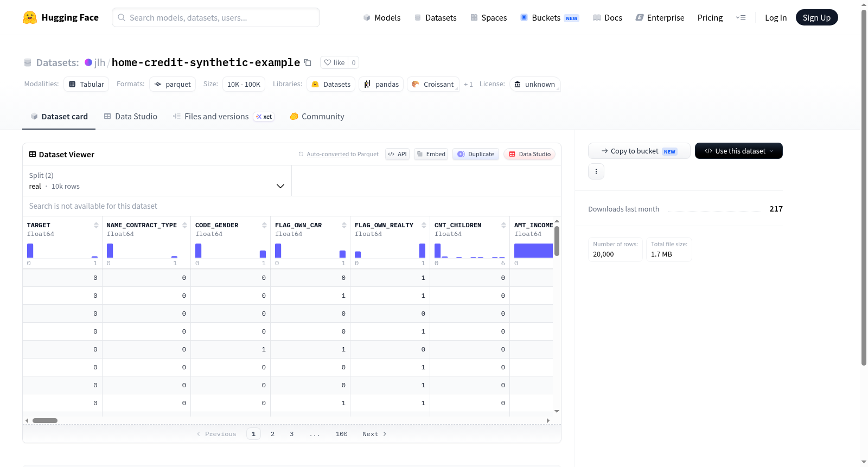The height and width of the screenshot is (467, 868).
Task: Filter by the Tabular modality tag
Action: (x=86, y=84)
